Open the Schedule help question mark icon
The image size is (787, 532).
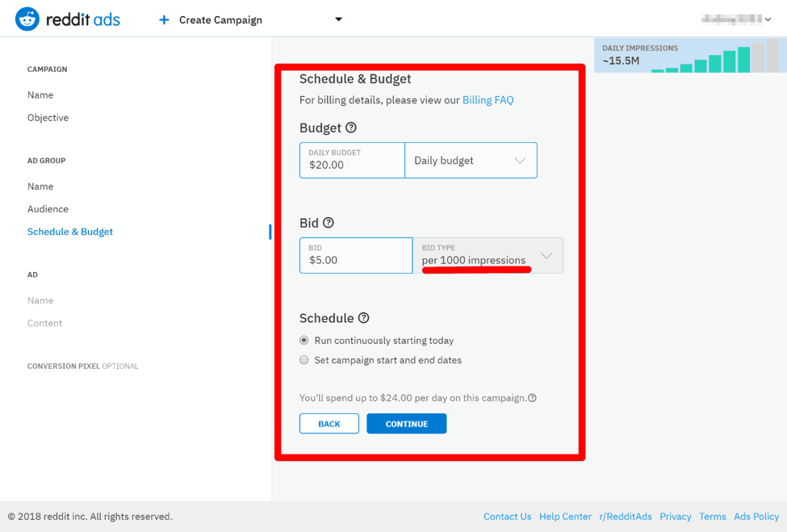pos(364,318)
